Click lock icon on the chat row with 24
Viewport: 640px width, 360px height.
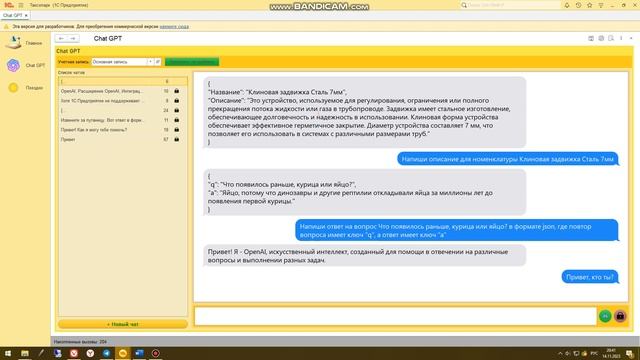[x=177, y=110]
